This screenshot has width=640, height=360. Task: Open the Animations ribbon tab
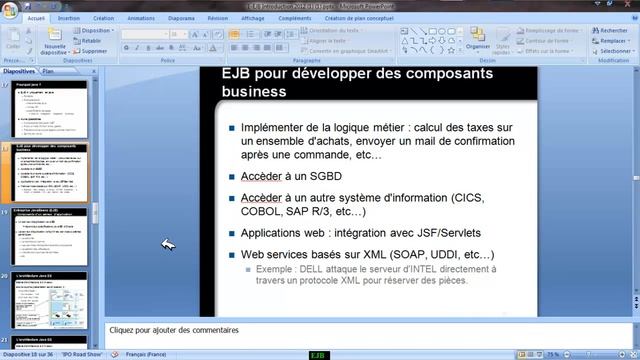click(x=141, y=18)
